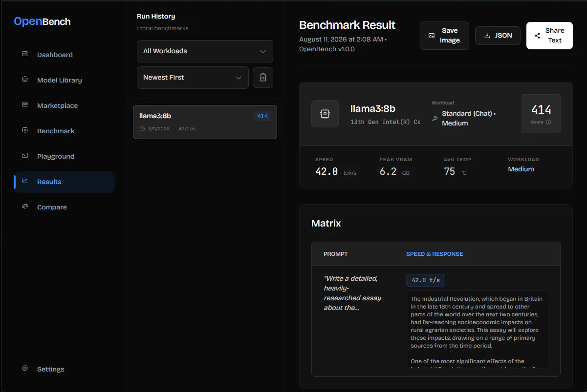Viewport: 587px width, 392px height.
Task: Click the Share Text button
Action: [x=549, y=36]
